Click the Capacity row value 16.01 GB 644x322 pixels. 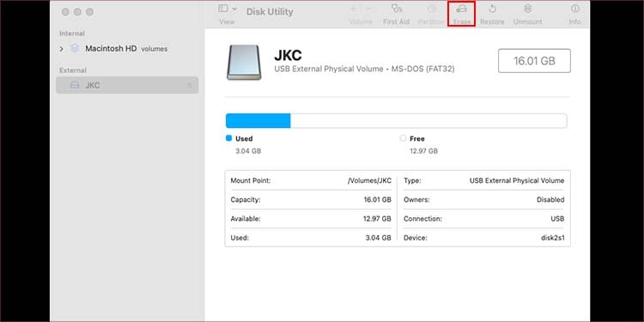point(377,200)
